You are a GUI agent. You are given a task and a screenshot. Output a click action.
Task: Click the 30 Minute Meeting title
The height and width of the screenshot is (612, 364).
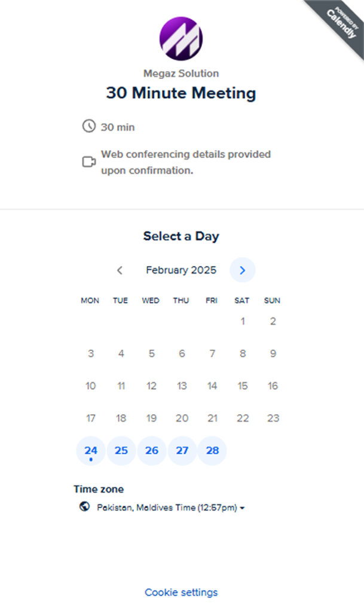click(181, 93)
